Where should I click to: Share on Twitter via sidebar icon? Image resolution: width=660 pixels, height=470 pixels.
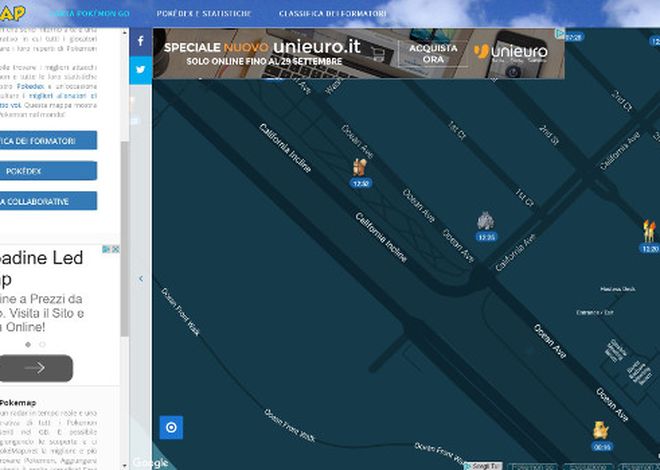coord(141,70)
